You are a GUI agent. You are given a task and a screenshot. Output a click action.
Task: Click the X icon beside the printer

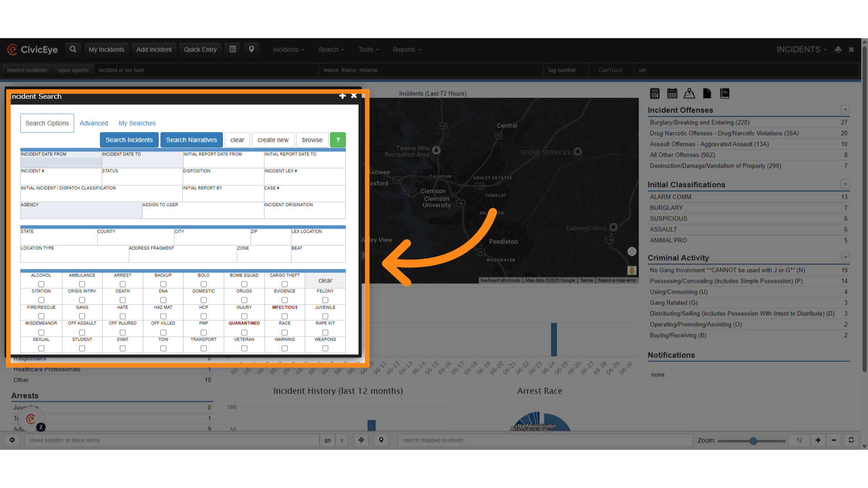click(x=851, y=50)
